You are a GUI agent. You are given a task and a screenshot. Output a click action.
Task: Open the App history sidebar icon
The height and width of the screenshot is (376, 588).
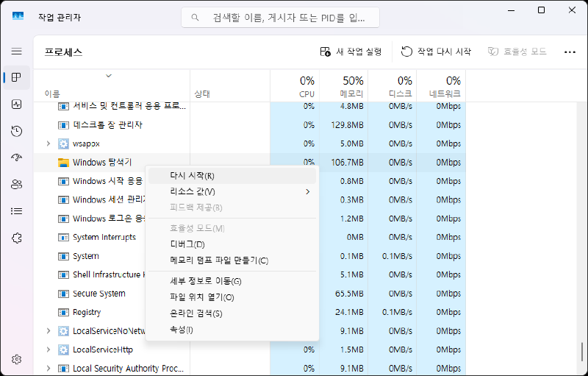click(16, 131)
